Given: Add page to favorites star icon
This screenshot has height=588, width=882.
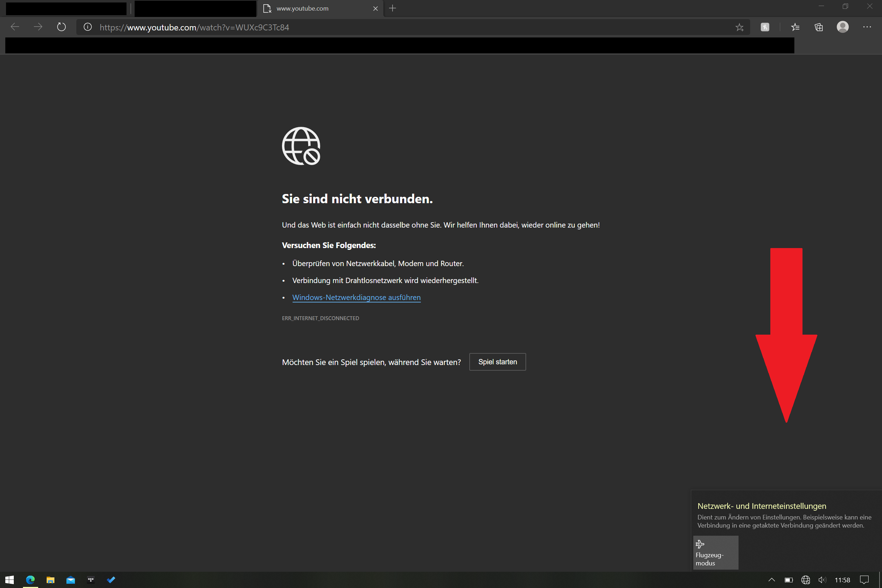Looking at the screenshot, I should (739, 27).
